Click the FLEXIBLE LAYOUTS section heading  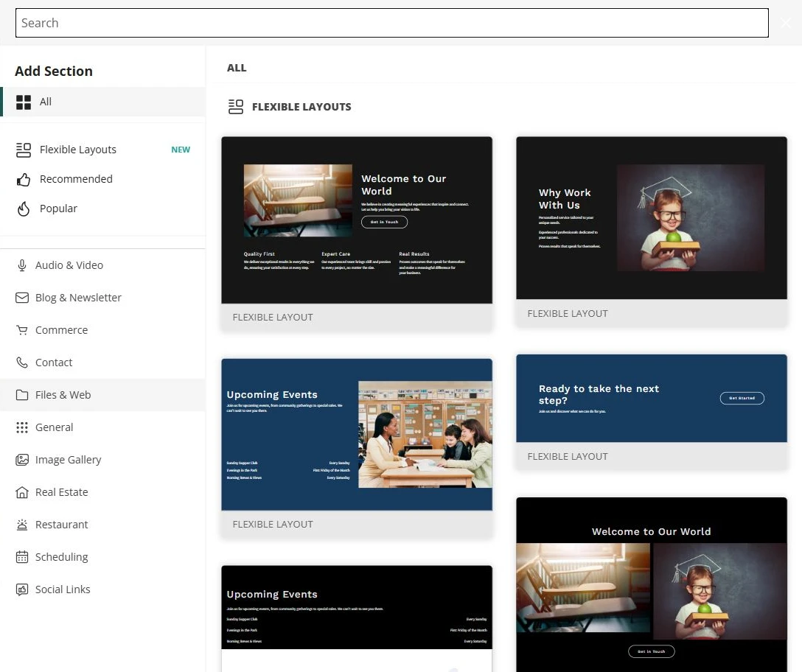(x=301, y=107)
